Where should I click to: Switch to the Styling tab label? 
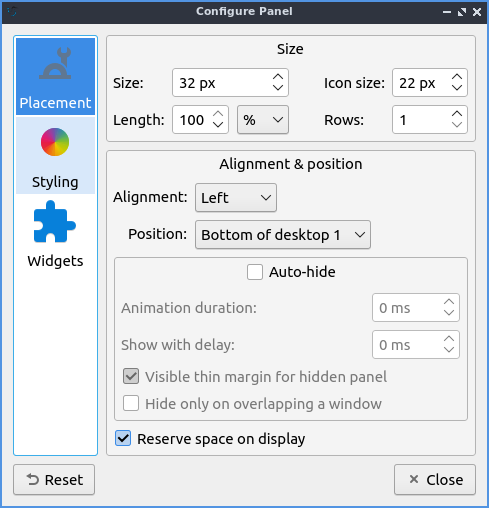[x=55, y=182]
